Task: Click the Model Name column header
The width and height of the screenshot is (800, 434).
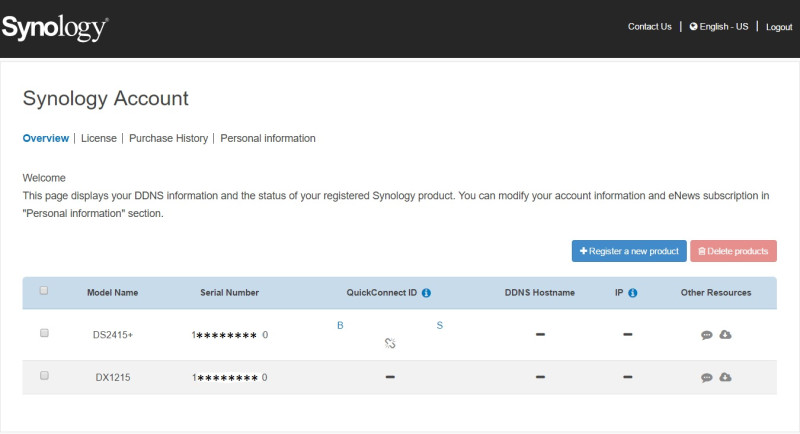Action: click(x=112, y=293)
